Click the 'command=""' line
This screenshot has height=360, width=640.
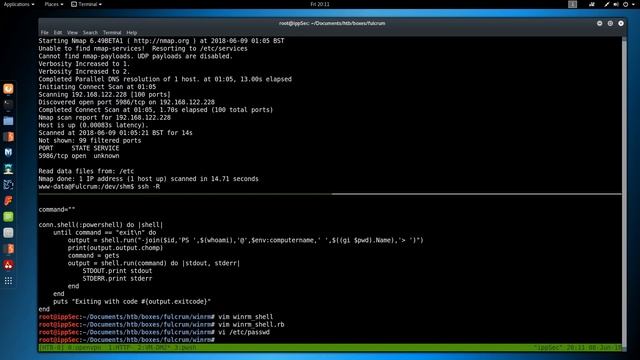click(x=57, y=209)
